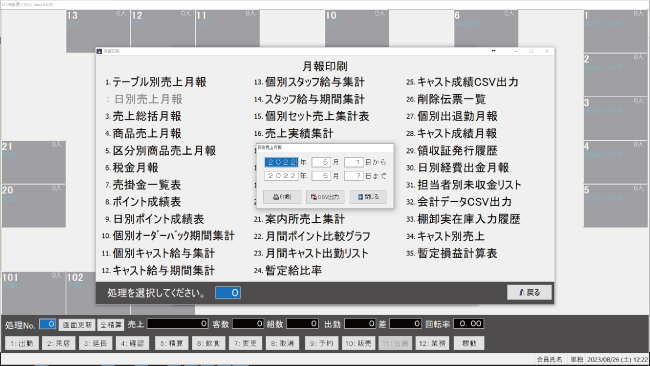Select 26. 削除伝票一覧

446,99
